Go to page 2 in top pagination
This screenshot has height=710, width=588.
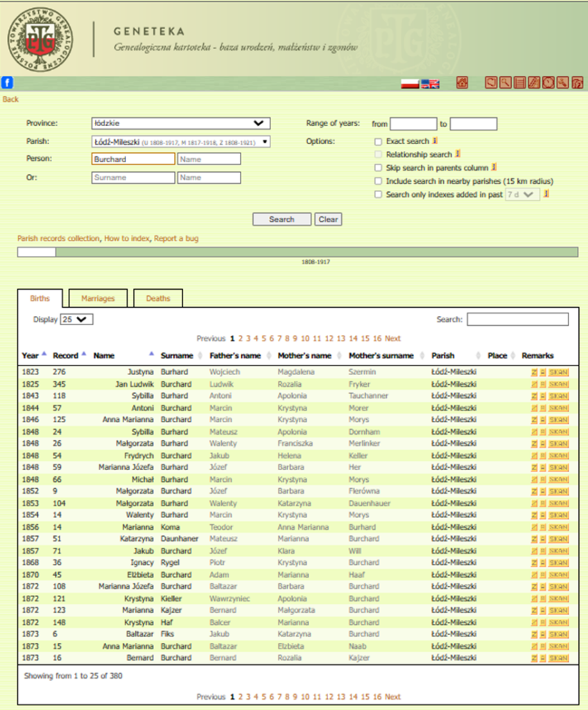click(241, 338)
